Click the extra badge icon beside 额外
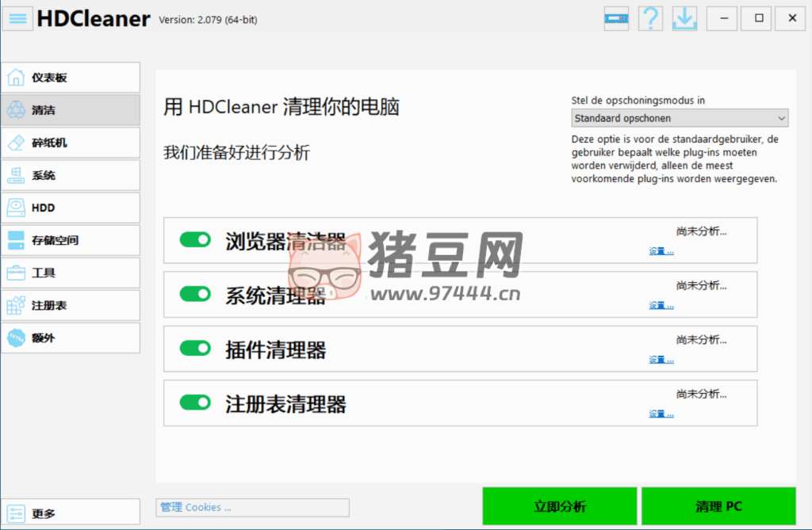812x530 pixels. click(16, 338)
